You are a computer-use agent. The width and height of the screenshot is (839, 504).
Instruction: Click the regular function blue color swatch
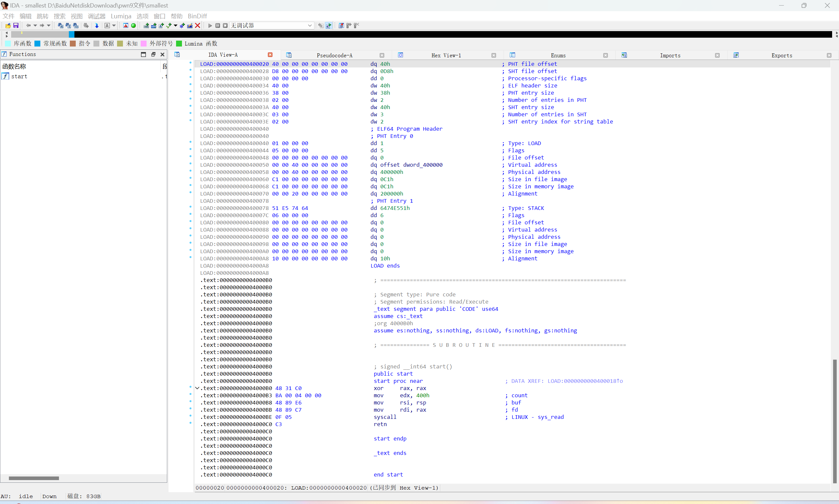coord(37,44)
